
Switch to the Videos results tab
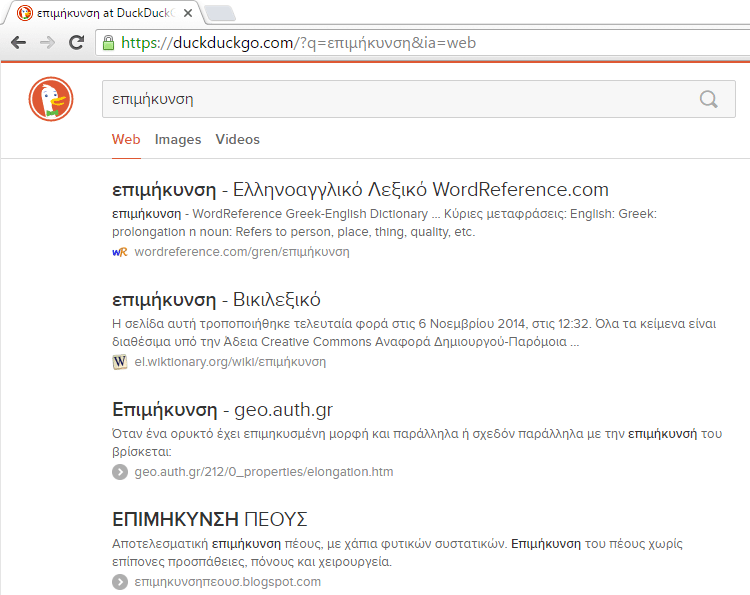[x=238, y=139]
